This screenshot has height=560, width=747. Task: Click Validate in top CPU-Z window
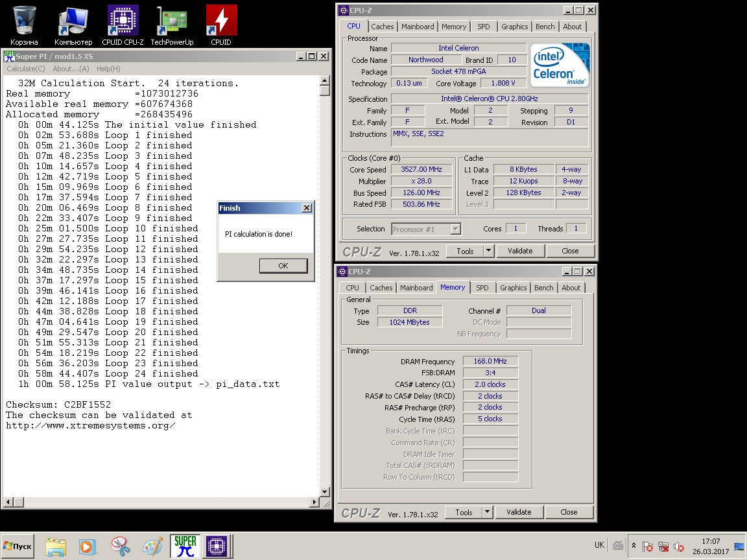[x=520, y=251]
